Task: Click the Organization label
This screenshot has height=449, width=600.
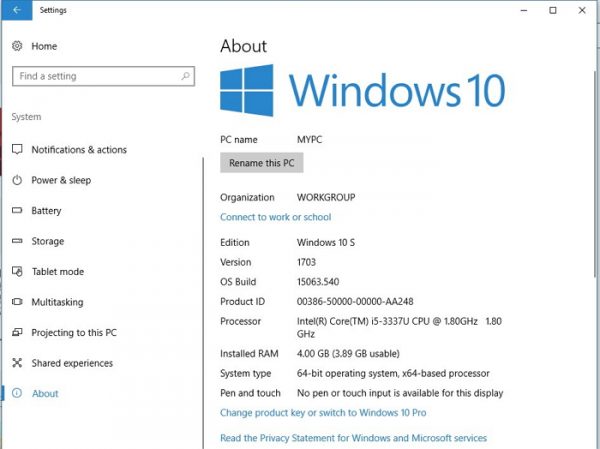Action: pyautogui.click(x=247, y=198)
